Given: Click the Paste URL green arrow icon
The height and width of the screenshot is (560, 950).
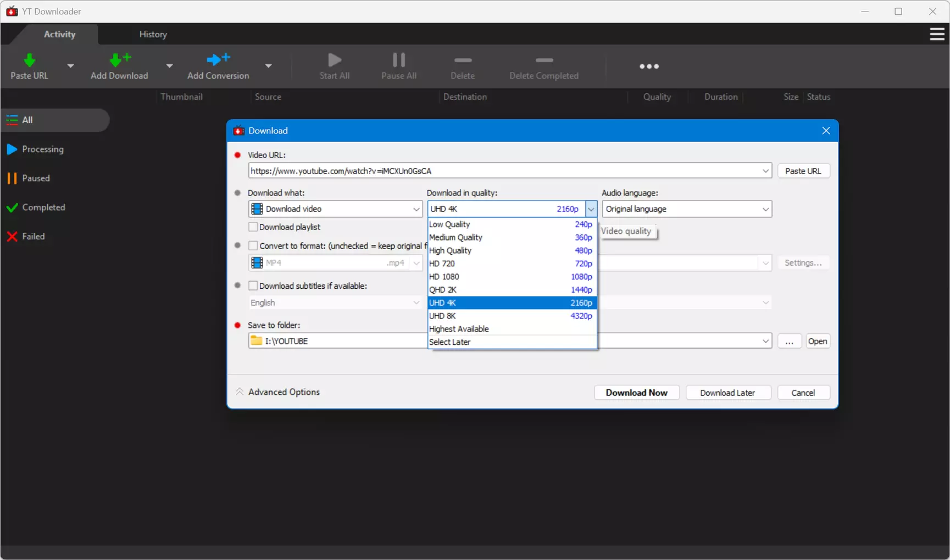Looking at the screenshot, I should tap(29, 60).
